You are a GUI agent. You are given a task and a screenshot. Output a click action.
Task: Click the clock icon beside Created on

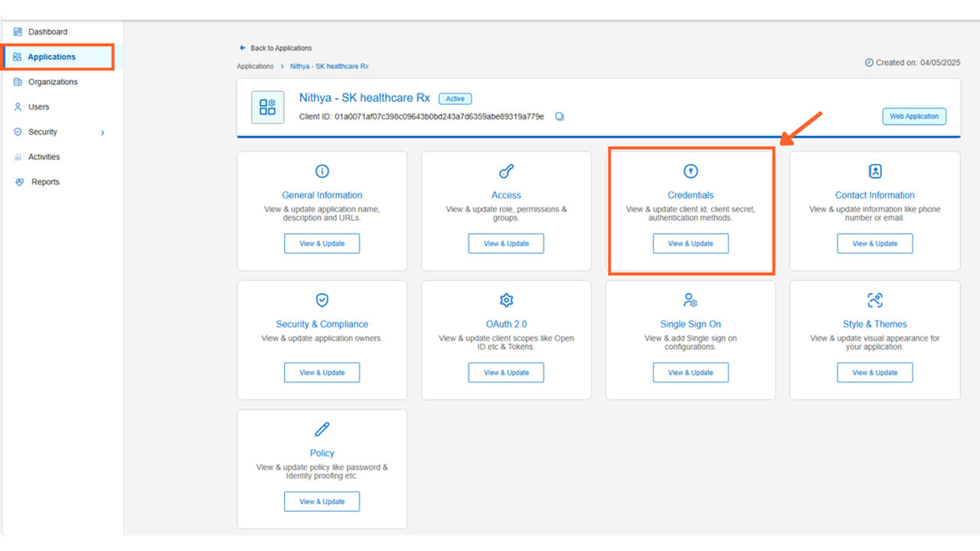[869, 63]
